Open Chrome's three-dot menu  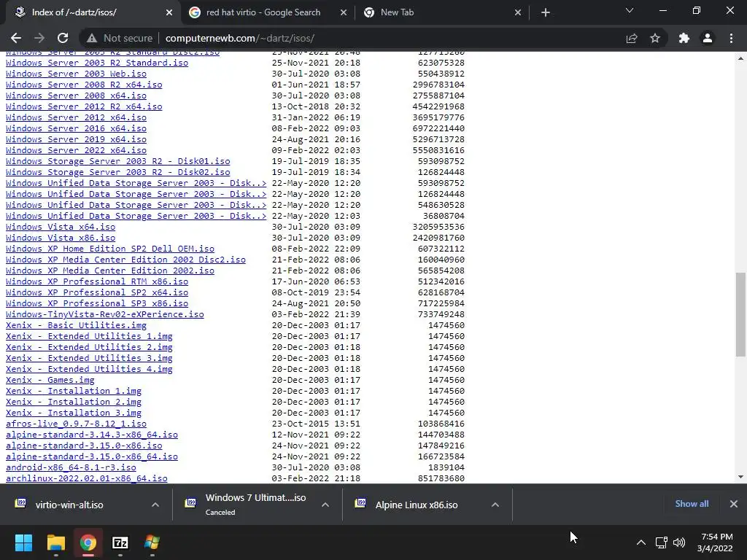click(731, 38)
